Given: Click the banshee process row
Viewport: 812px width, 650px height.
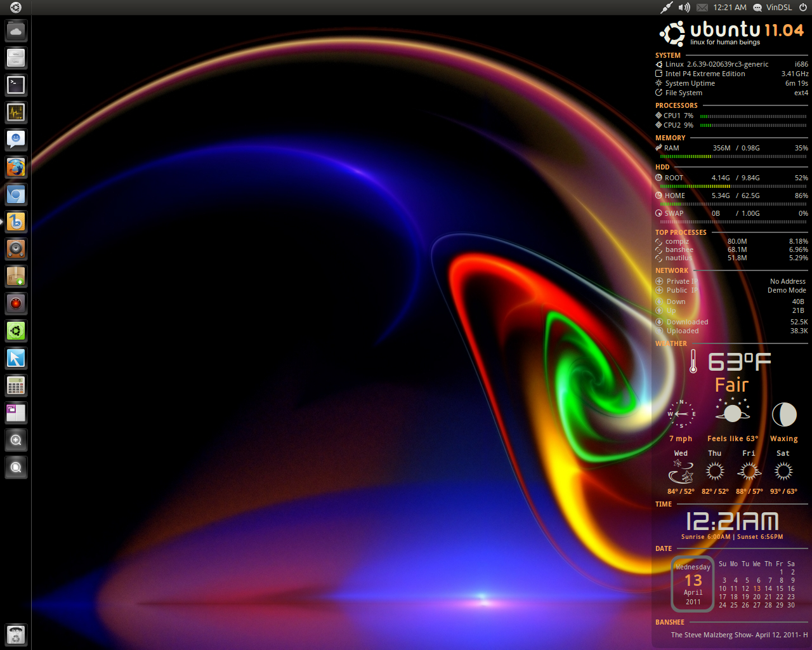Looking at the screenshot, I should (x=731, y=249).
